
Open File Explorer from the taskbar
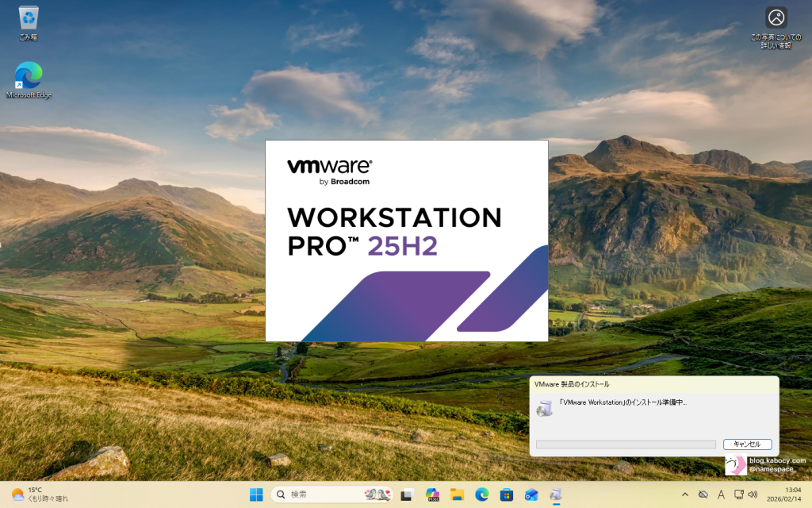(x=457, y=495)
